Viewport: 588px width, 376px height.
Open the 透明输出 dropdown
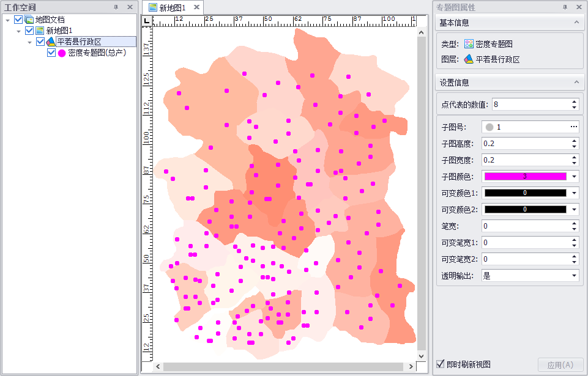[575, 276]
